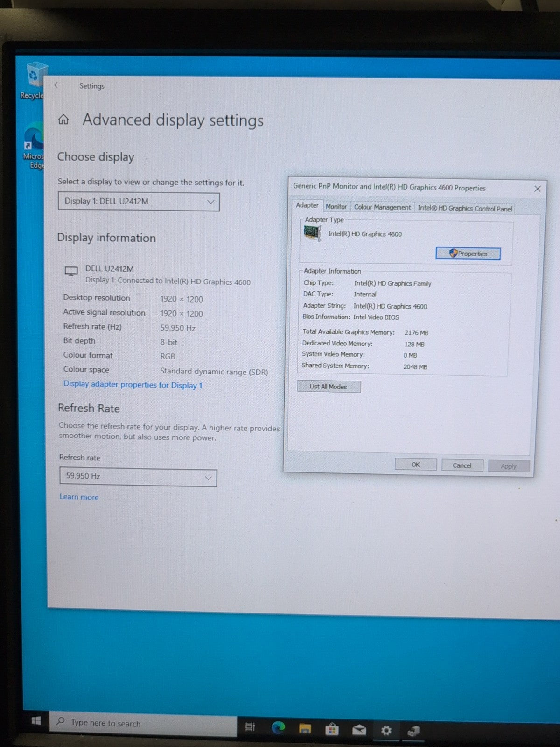Click the Task View taskbar icon
The height and width of the screenshot is (747, 560).
coord(250,726)
